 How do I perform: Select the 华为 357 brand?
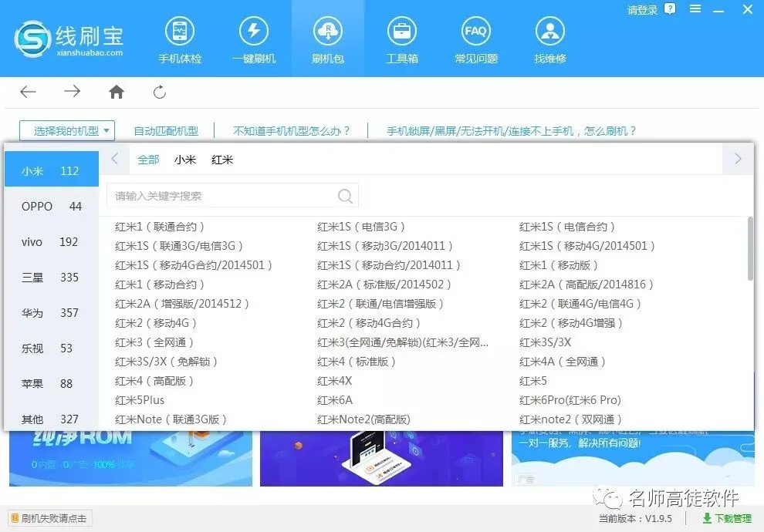(51, 313)
